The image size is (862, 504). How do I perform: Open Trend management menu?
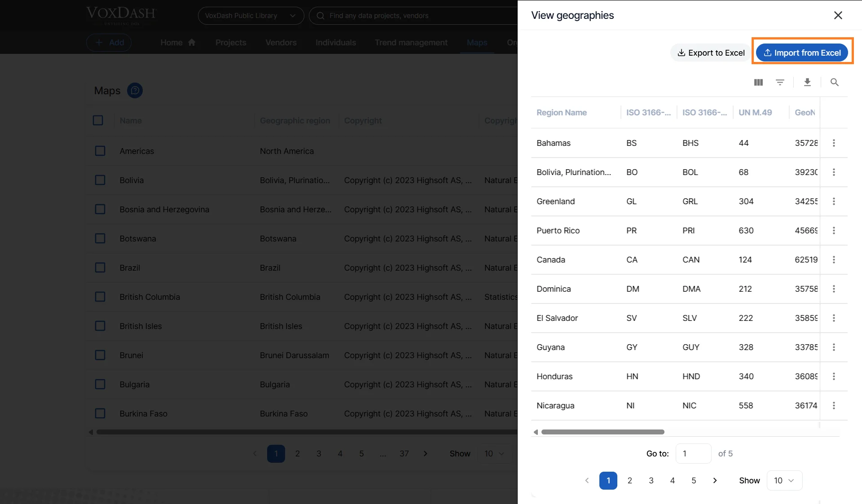click(x=411, y=42)
